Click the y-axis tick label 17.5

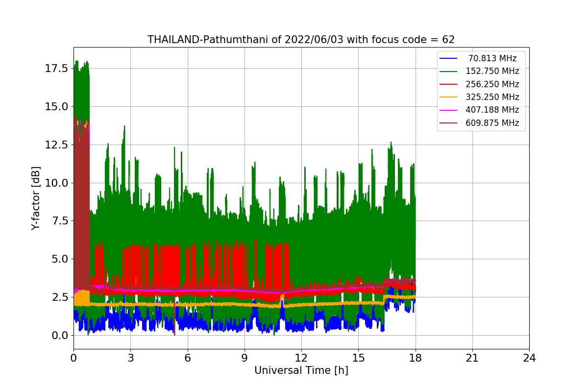pyautogui.click(x=56, y=69)
